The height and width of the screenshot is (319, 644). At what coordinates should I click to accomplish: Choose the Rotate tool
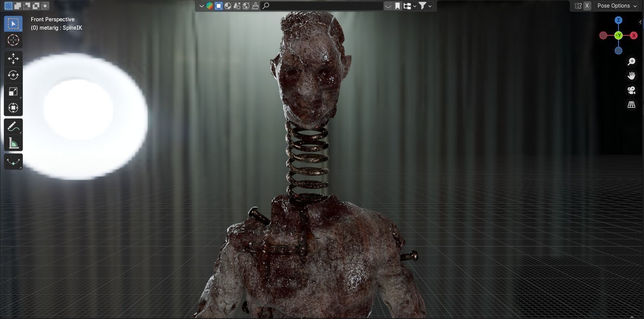pos(13,75)
